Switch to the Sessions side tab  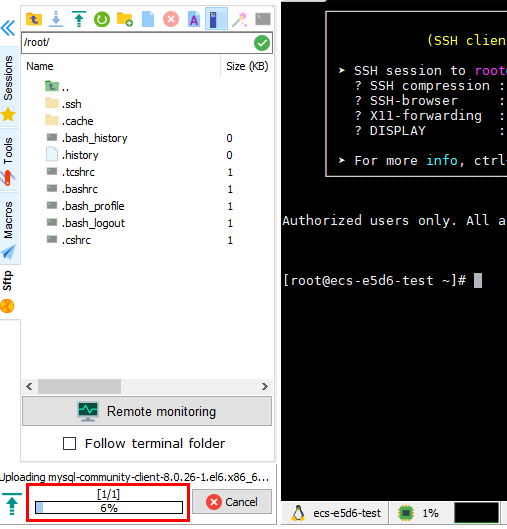(x=8, y=78)
